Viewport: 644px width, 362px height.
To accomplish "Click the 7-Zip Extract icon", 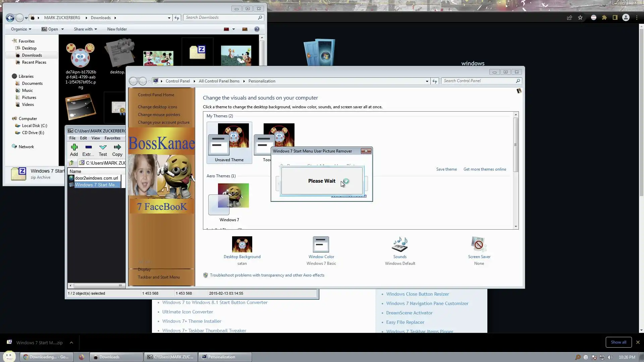I will 88,149.
